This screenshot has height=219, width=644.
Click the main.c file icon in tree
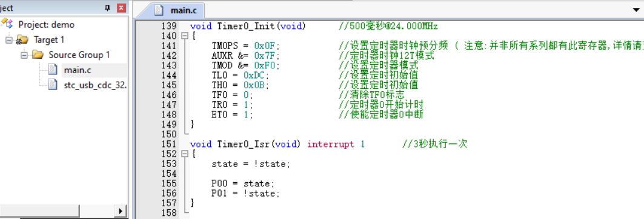tap(53, 70)
